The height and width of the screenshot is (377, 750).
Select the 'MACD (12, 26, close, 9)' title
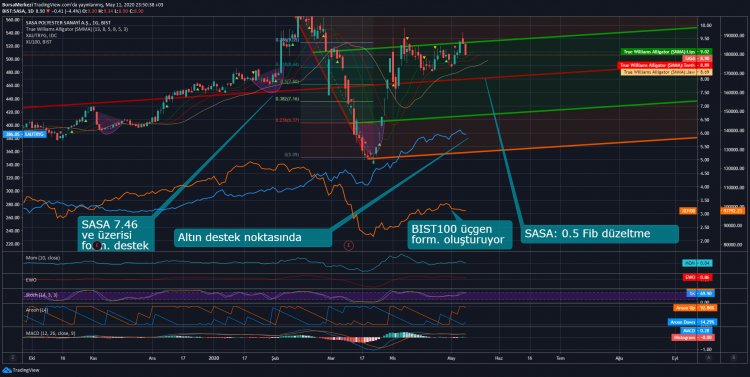click(x=50, y=333)
